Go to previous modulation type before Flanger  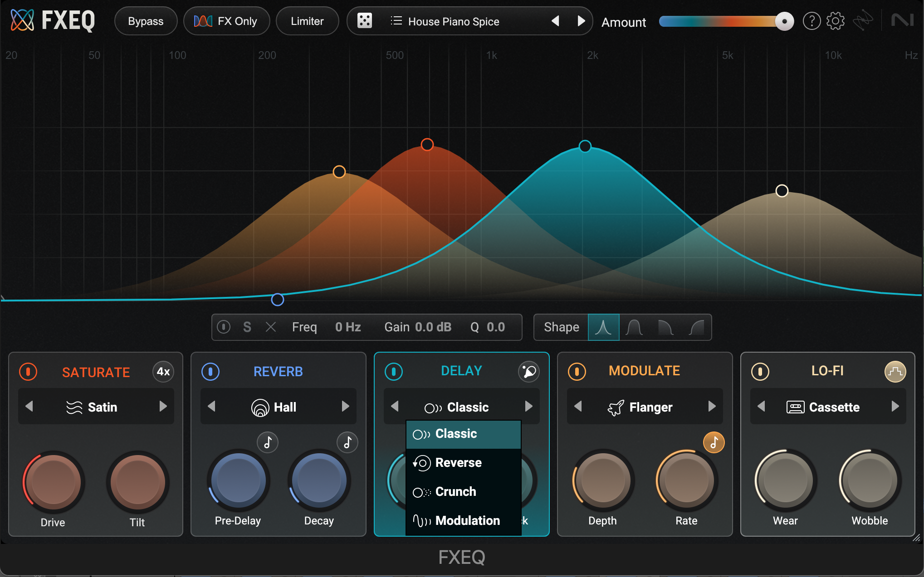coord(578,407)
